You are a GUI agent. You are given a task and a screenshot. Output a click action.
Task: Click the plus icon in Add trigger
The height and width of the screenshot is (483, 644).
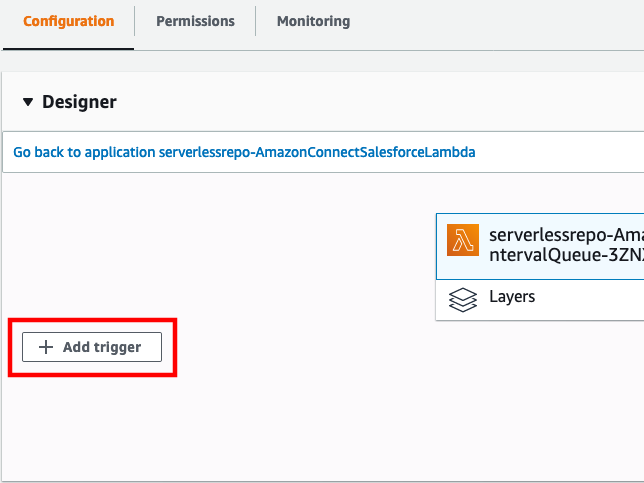46,347
